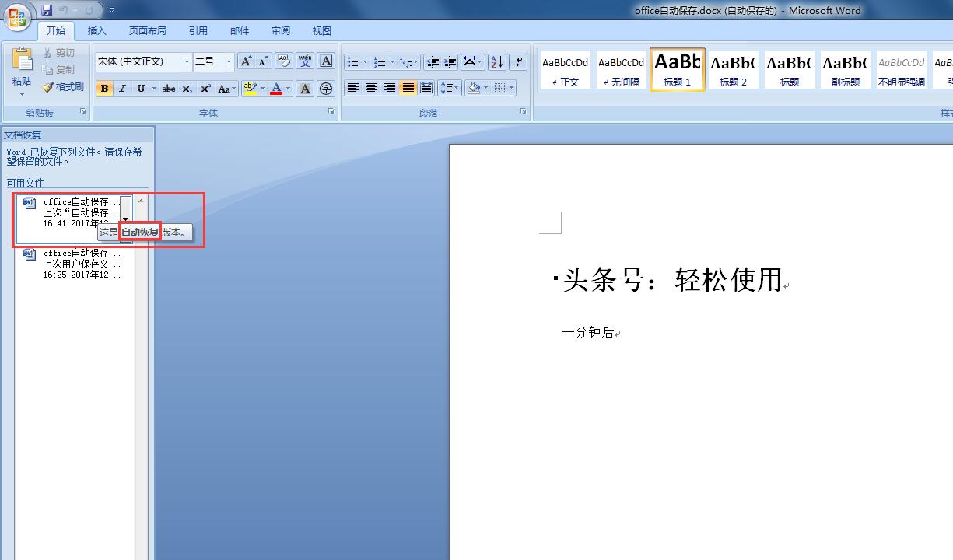Switch to the 插入 ribbon tab
This screenshot has width=953, height=560.
point(97,30)
